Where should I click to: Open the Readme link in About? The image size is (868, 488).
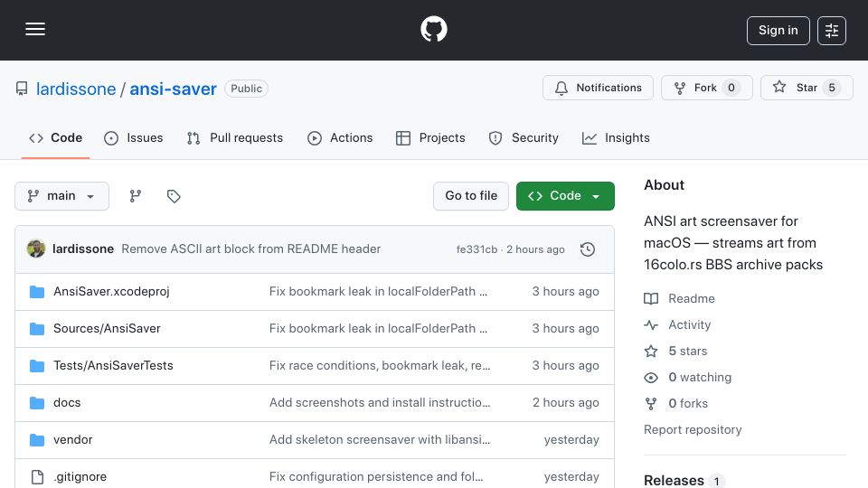[679, 299]
